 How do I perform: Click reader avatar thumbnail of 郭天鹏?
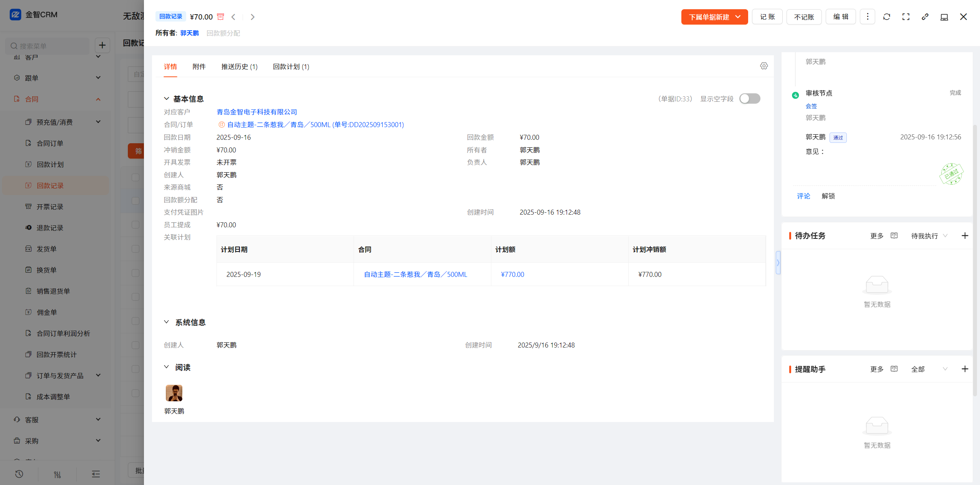coord(174,393)
